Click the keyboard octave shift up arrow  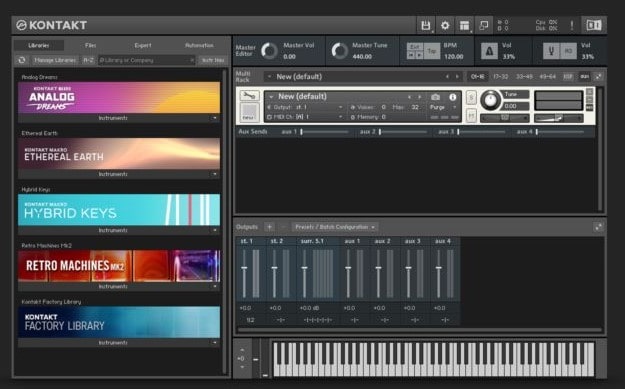(242, 350)
